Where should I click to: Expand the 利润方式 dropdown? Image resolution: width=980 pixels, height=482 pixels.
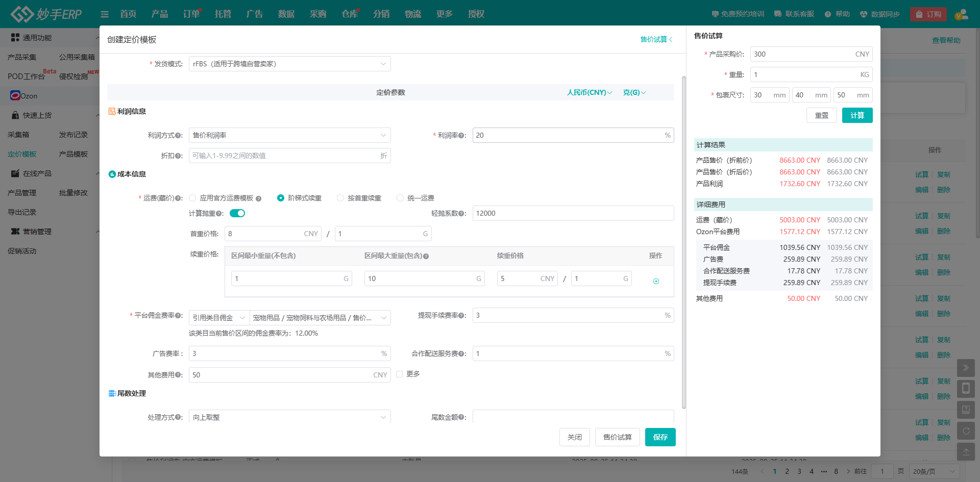[x=289, y=135]
